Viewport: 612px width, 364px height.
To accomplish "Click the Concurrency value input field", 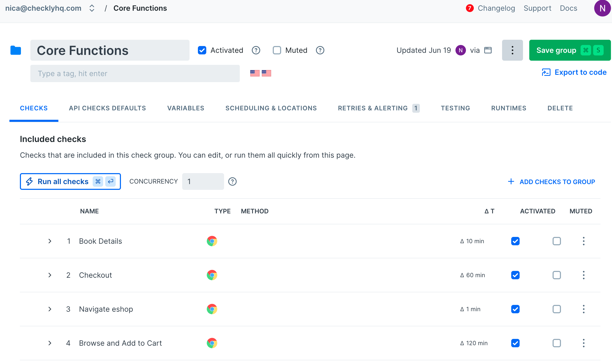I will pos(203,181).
